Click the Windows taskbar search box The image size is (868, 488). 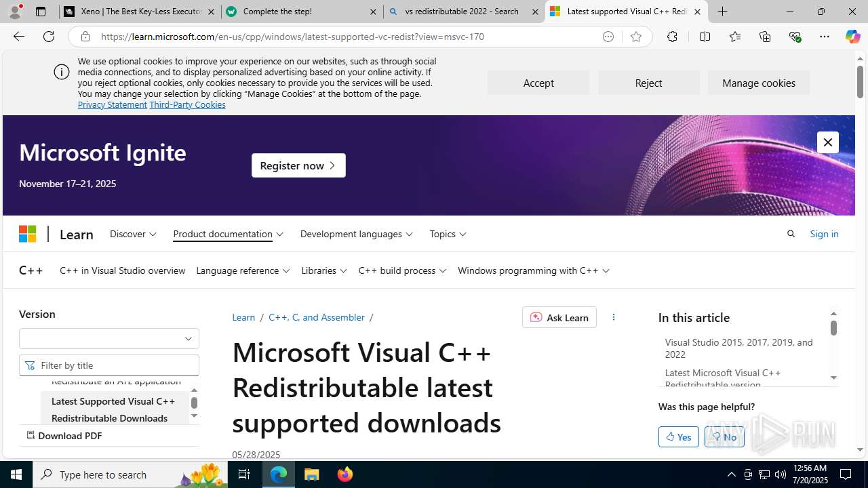coord(130,474)
